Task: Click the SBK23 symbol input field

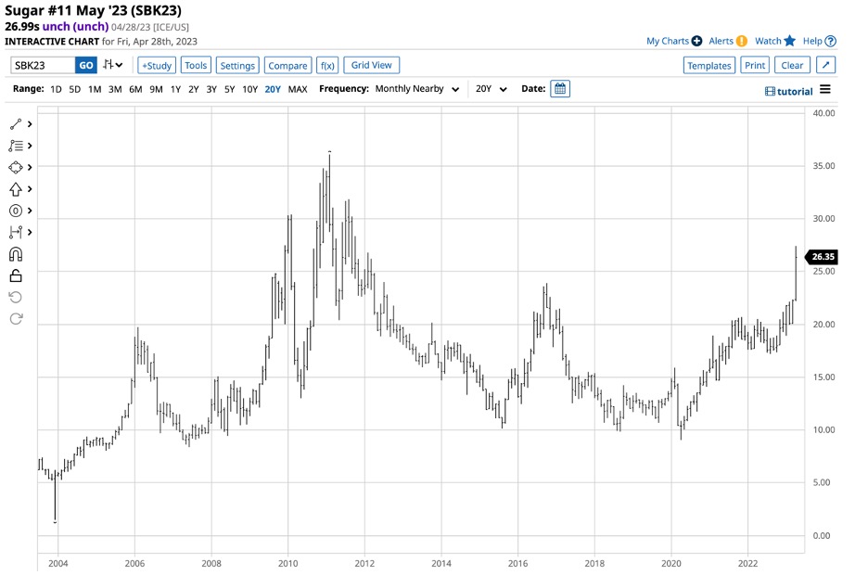Action: 43,65
